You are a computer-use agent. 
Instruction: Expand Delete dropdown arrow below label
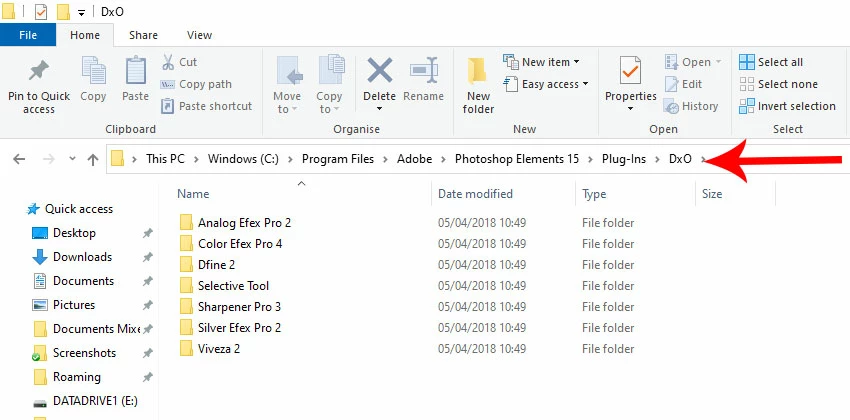(379, 109)
